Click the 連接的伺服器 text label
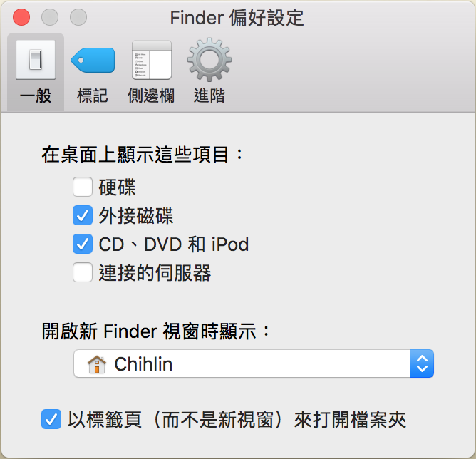 pos(155,272)
